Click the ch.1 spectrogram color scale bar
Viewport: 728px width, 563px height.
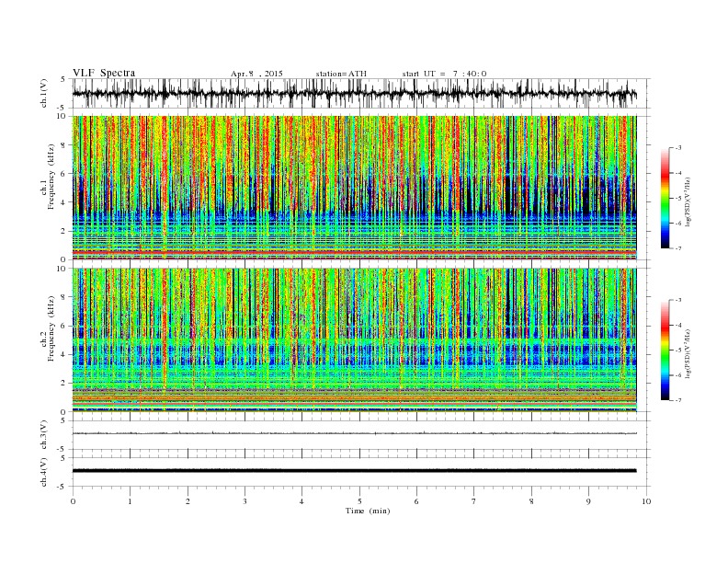tap(665, 199)
